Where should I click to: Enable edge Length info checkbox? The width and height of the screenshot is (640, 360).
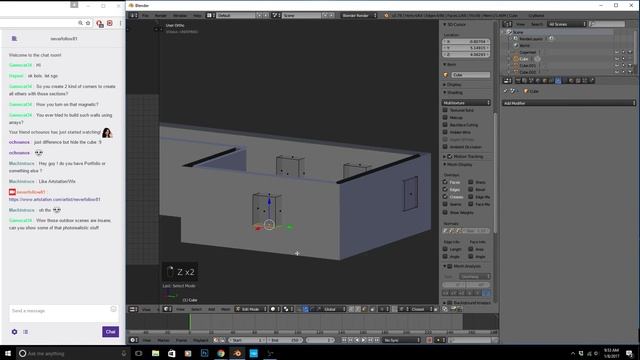coord(445,249)
